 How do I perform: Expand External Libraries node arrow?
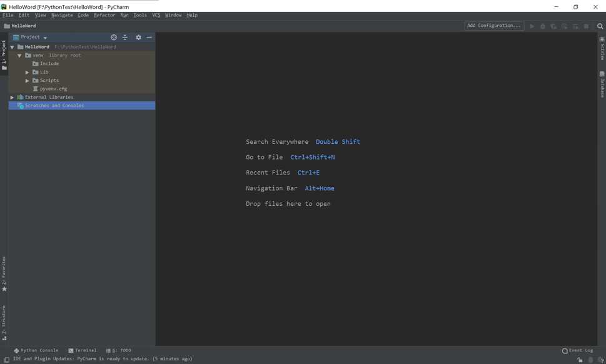(x=12, y=98)
